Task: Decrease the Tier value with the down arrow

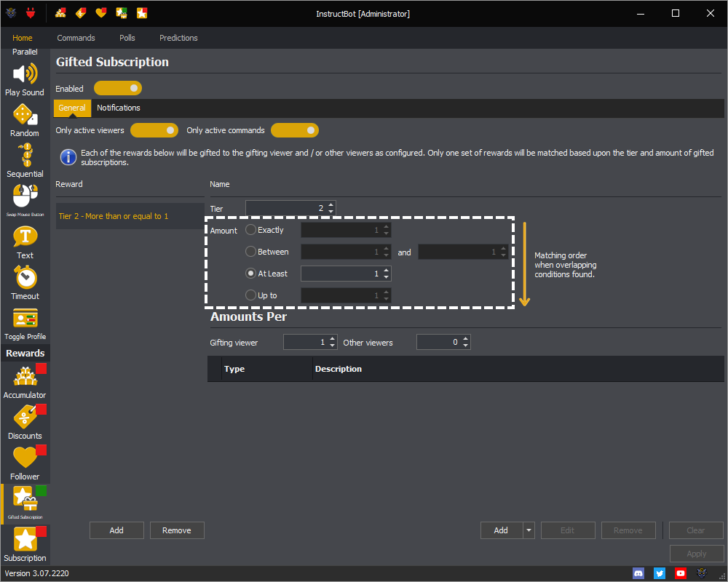Action: pos(331,212)
